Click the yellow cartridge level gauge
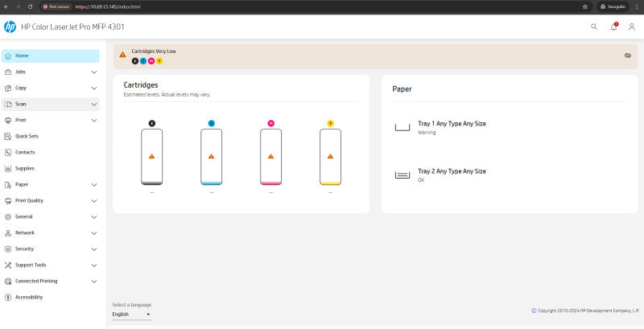The height and width of the screenshot is (329, 644). pos(330,157)
